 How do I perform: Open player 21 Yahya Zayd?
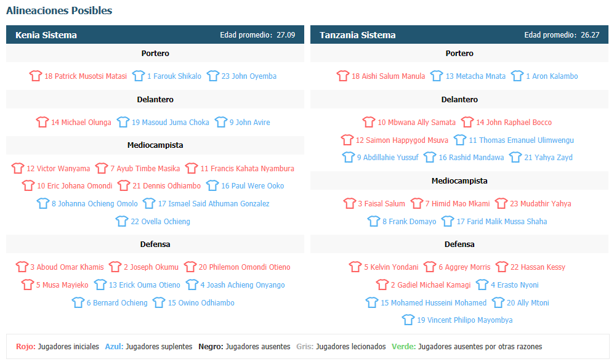pos(548,158)
